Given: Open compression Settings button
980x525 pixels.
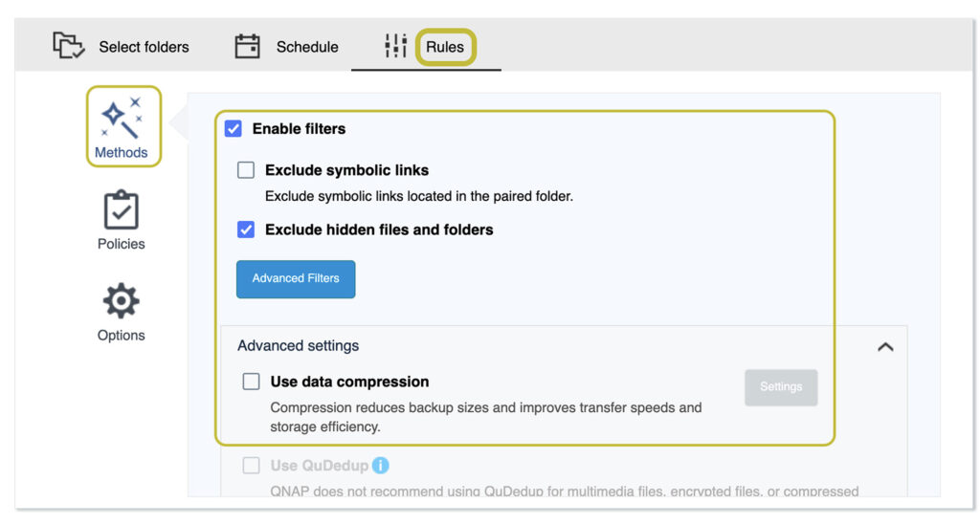Looking at the screenshot, I should click(781, 387).
